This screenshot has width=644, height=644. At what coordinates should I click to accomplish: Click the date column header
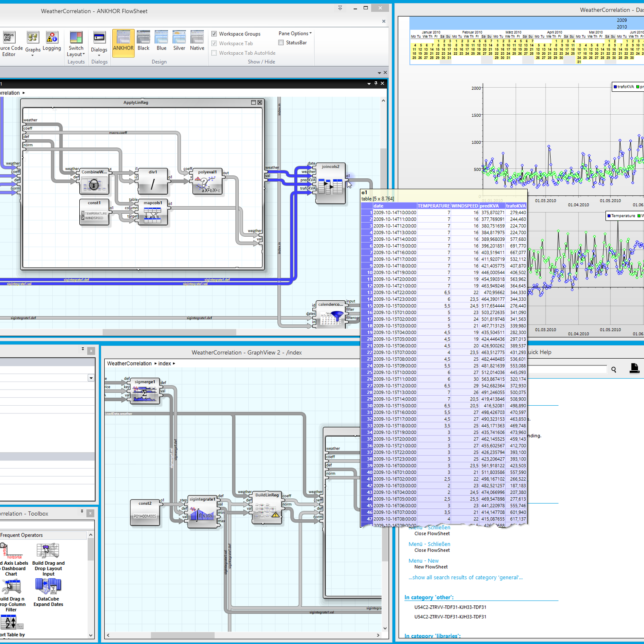point(394,206)
